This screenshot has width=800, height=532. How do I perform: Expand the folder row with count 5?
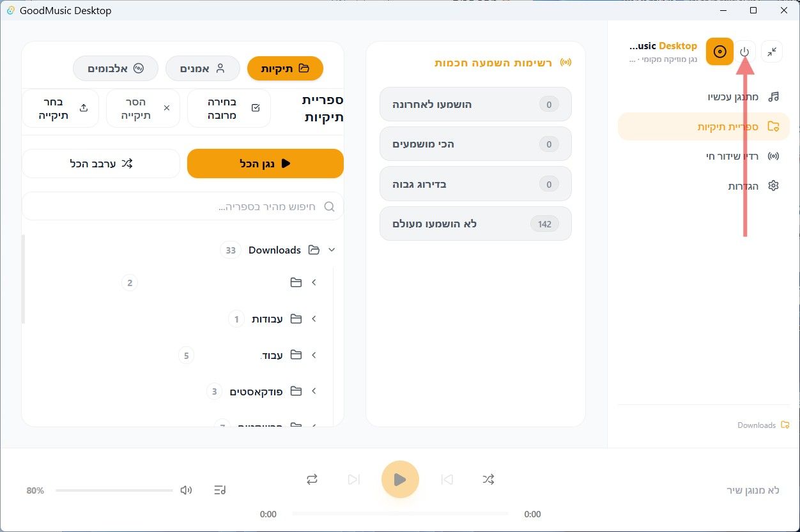click(x=314, y=355)
